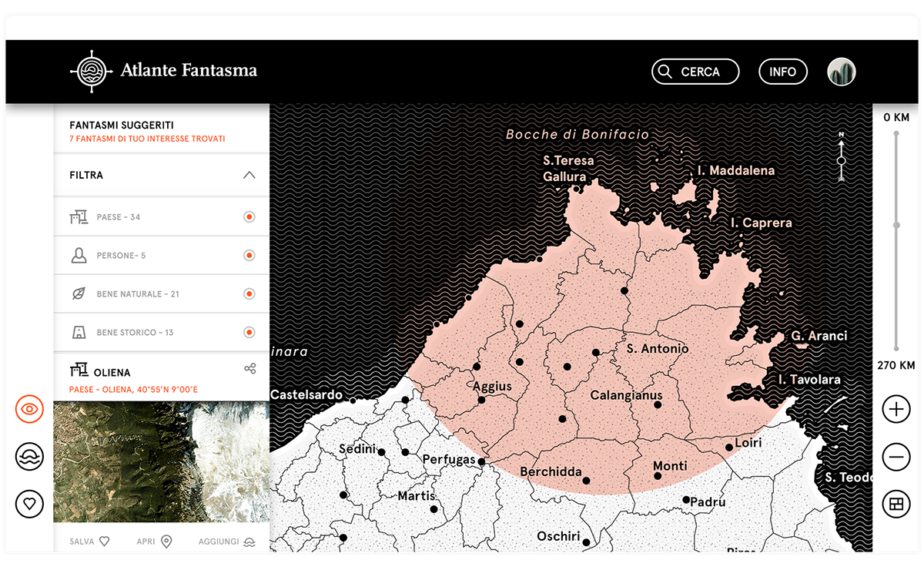Select the waves layer button in sidebar
This screenshot has height=570, width=924.
(x=29, y=456)
